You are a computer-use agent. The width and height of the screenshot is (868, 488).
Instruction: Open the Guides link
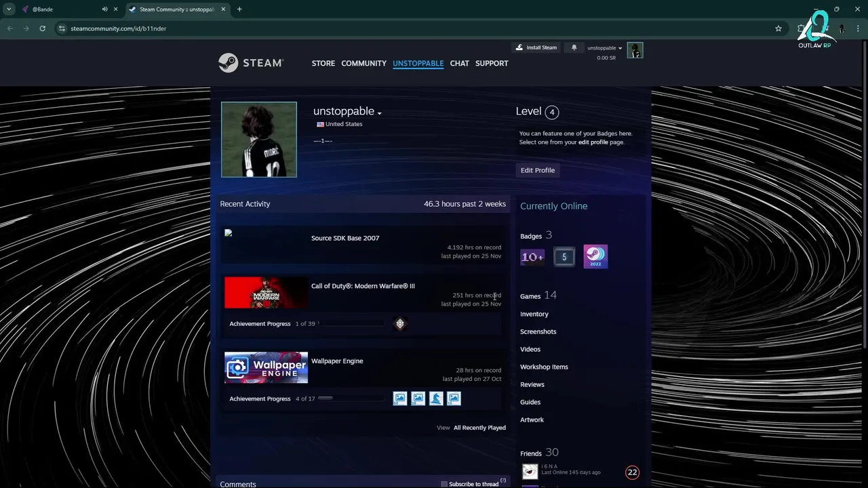530,402
